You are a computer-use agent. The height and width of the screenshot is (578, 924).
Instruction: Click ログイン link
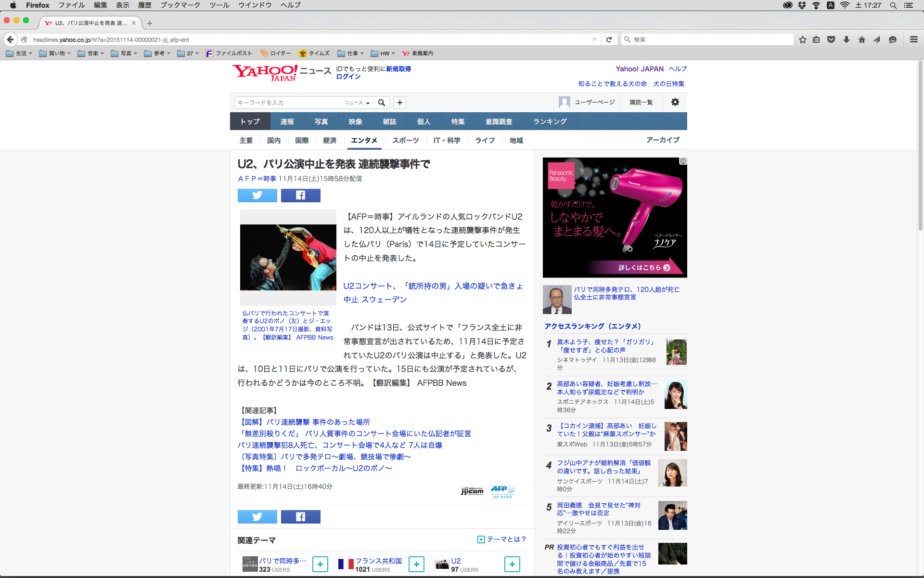348,77
